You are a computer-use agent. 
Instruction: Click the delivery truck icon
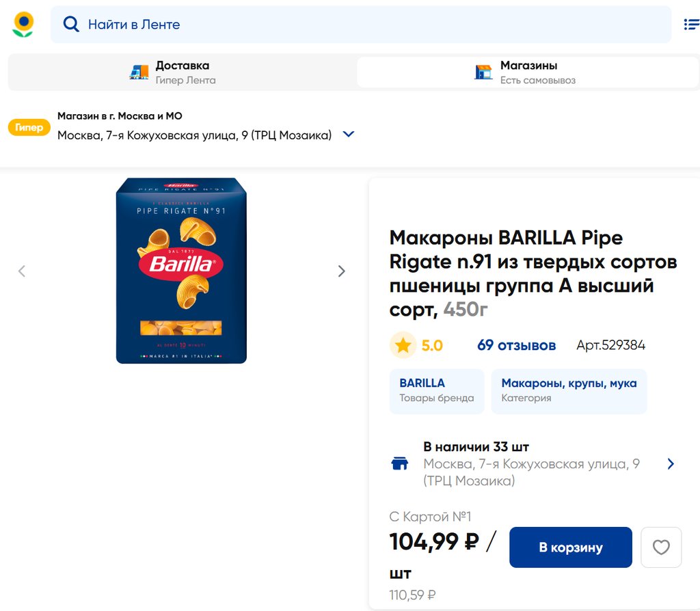click(139, 72)
